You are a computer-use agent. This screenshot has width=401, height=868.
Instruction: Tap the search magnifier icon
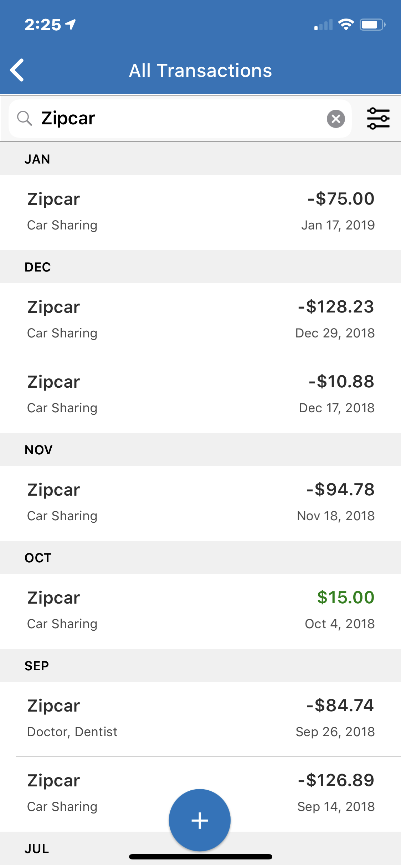25,118
